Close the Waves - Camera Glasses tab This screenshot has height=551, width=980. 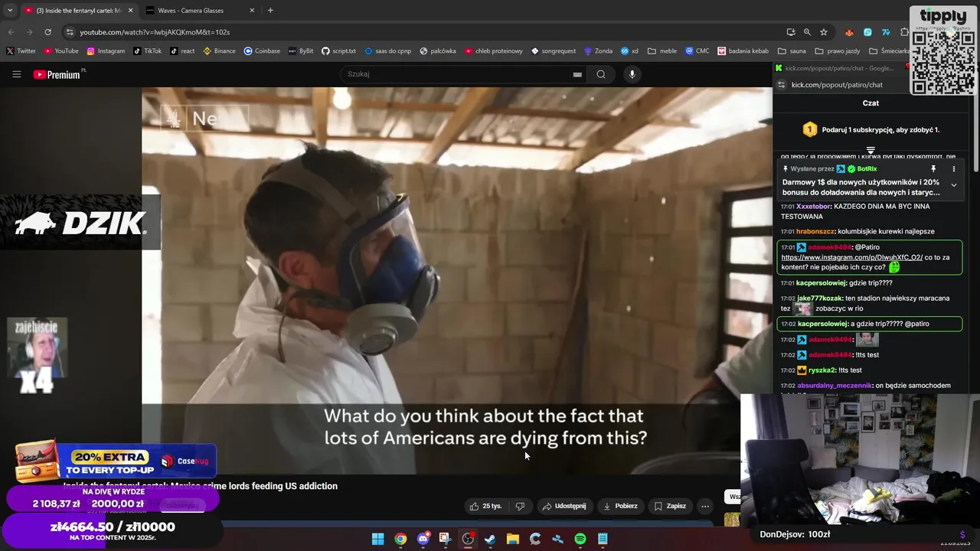(252, 11)
